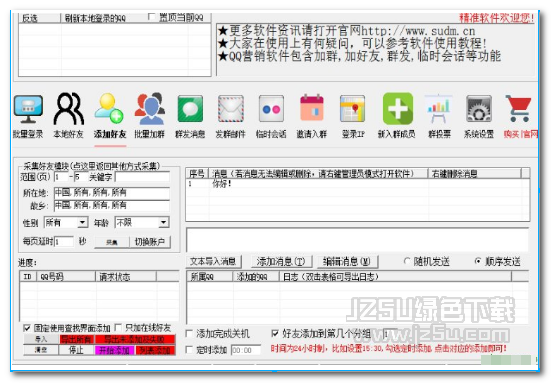Click the 导入 import button
This screenshot has width=551, height=383.
point(41,339)
